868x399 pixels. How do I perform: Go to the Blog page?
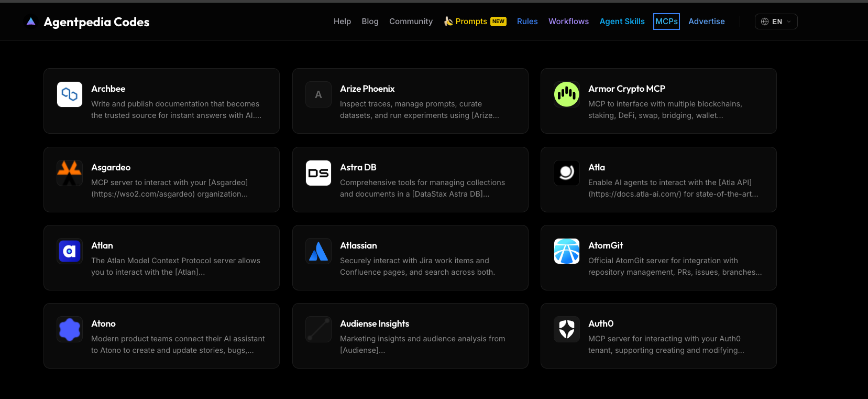(x=370, y=21)
